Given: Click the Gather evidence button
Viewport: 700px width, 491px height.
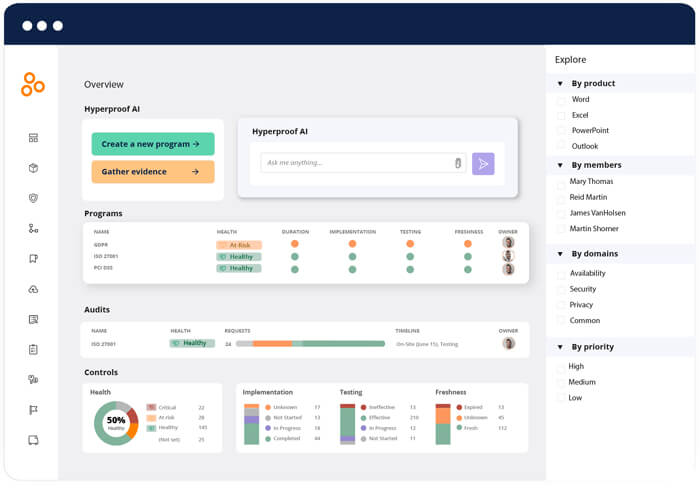Looking at the screenshot, I should point(152,172).
